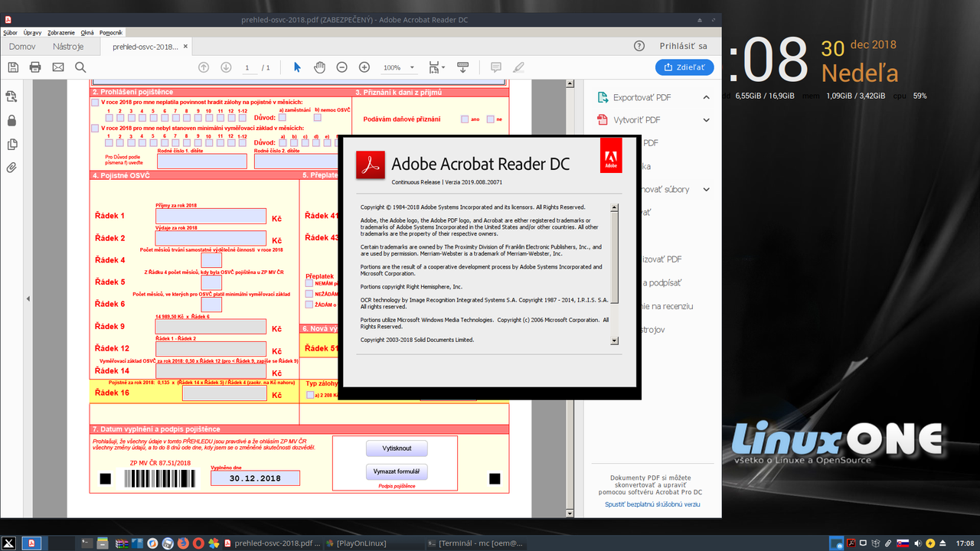The image size is (980, 551).
Task: Open the Úpravy menu
Action: point(32,33)
